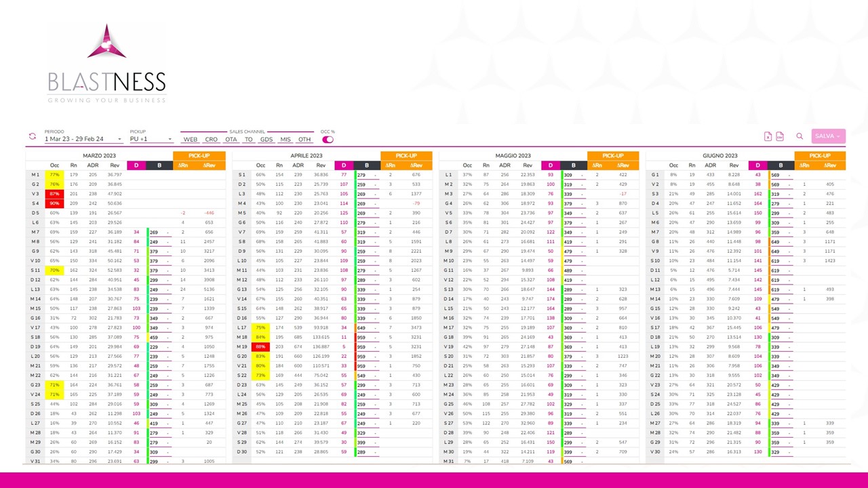Select the CRO sales channel
The height and width of the screenshot is (488, 868).
pyautogui.click(x=212, y=140)
